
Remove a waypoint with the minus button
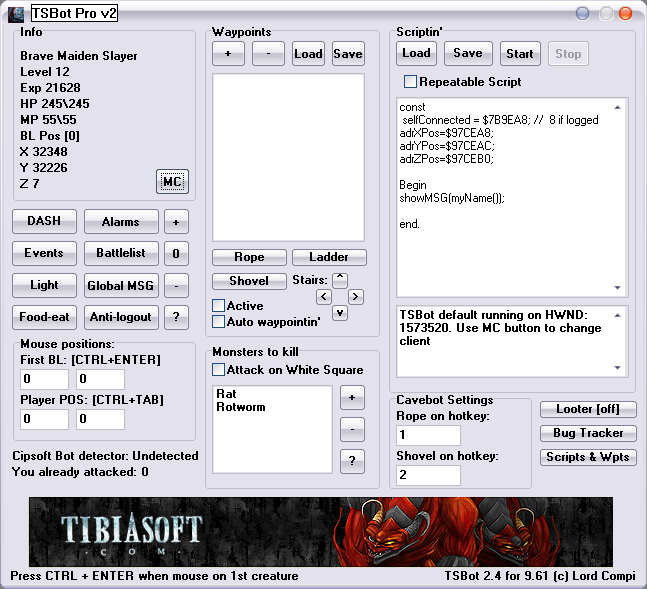click(x=268, y=54)
